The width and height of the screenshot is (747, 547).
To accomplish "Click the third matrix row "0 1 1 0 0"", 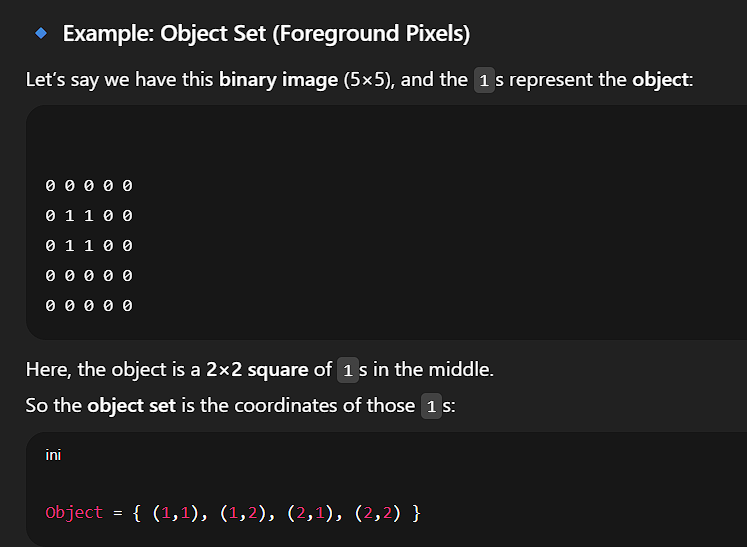I will point(89,245).
